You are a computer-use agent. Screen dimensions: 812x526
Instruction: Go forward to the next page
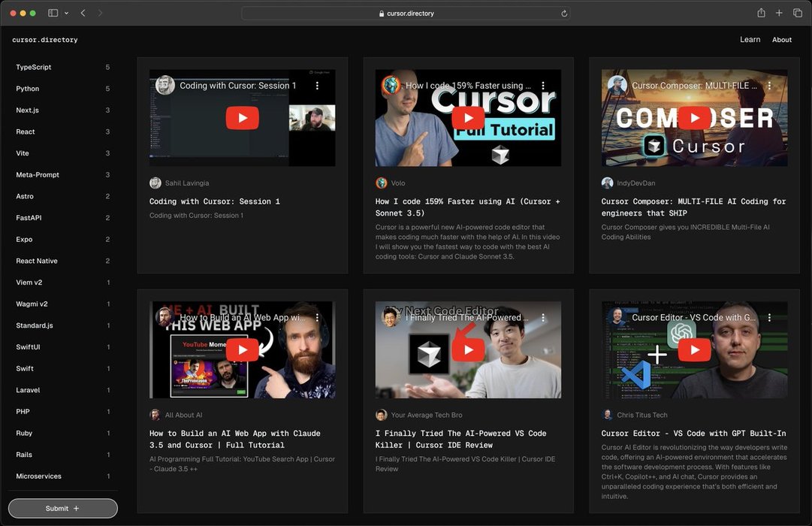click(x=100, y=13)
